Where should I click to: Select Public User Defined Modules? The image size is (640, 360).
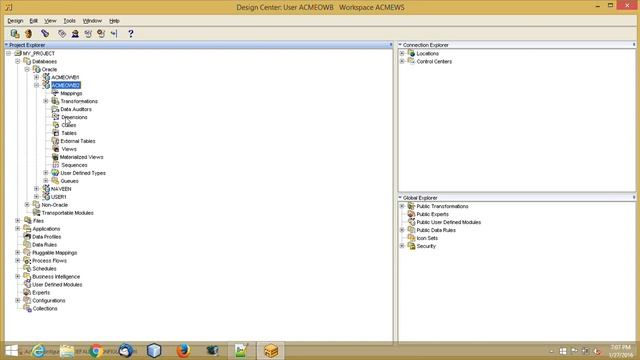[x=449, y=222]
